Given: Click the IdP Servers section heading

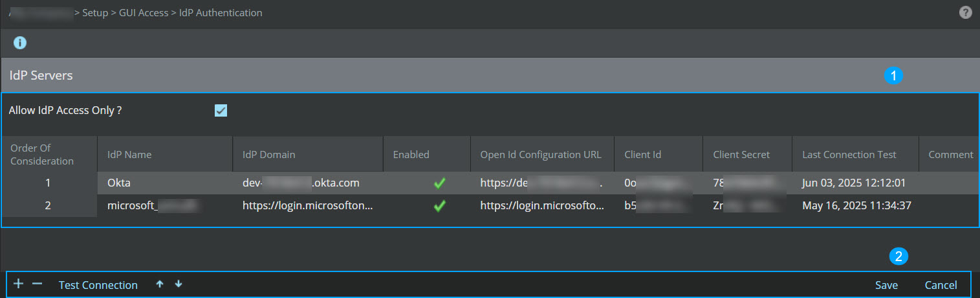Looking at the screenshot, I should click(41, 76).
